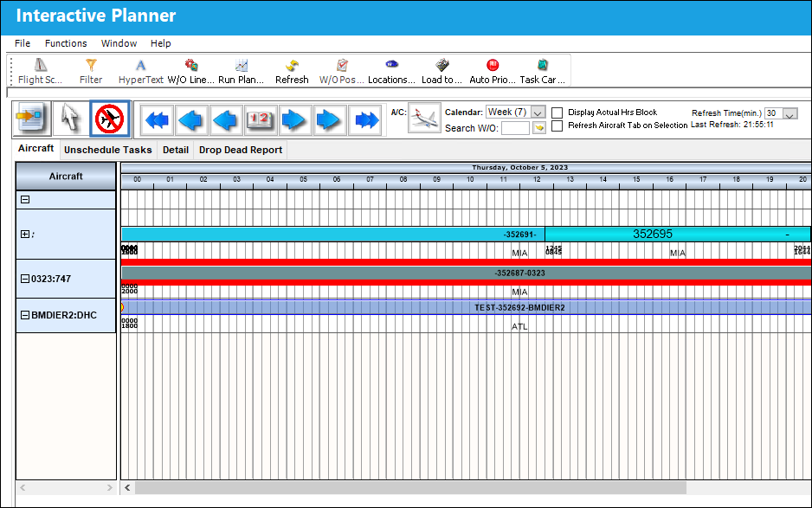Click the first single left arrow
The width and height of the screenshot is (812, 508).
coord(191,120)
